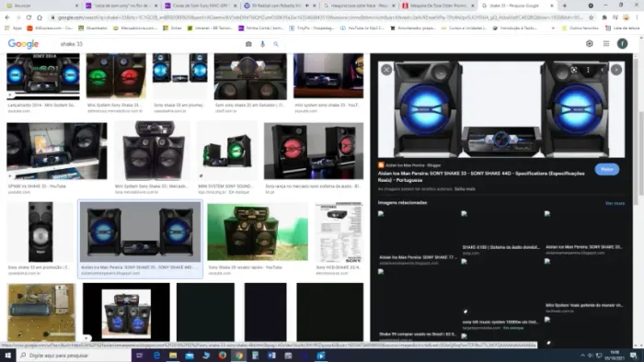Start voice search with microphone icon
The image size is (644, 362).
pyautogui.click(x=262, y=44)
